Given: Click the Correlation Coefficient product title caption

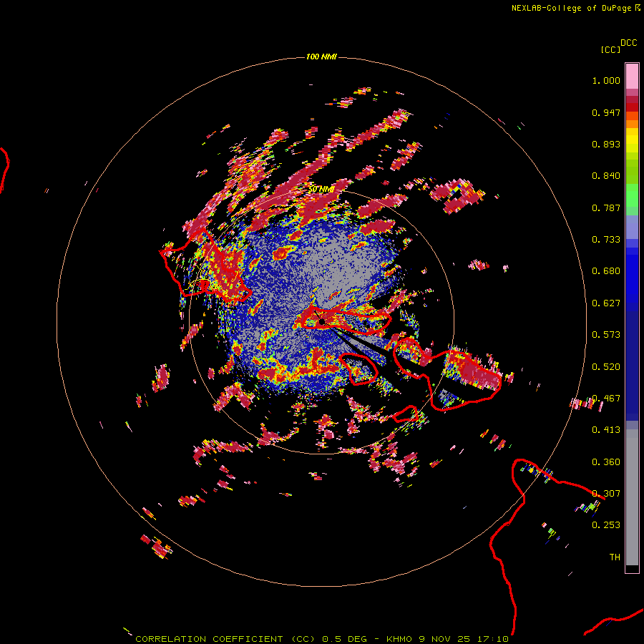Looking at the screenshot, I should (x=321, y=639).
